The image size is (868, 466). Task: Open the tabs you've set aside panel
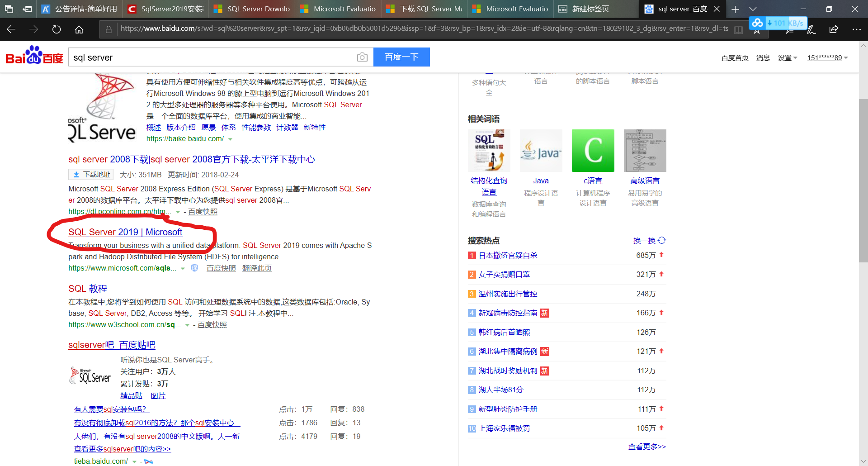[x=9, y=9]
